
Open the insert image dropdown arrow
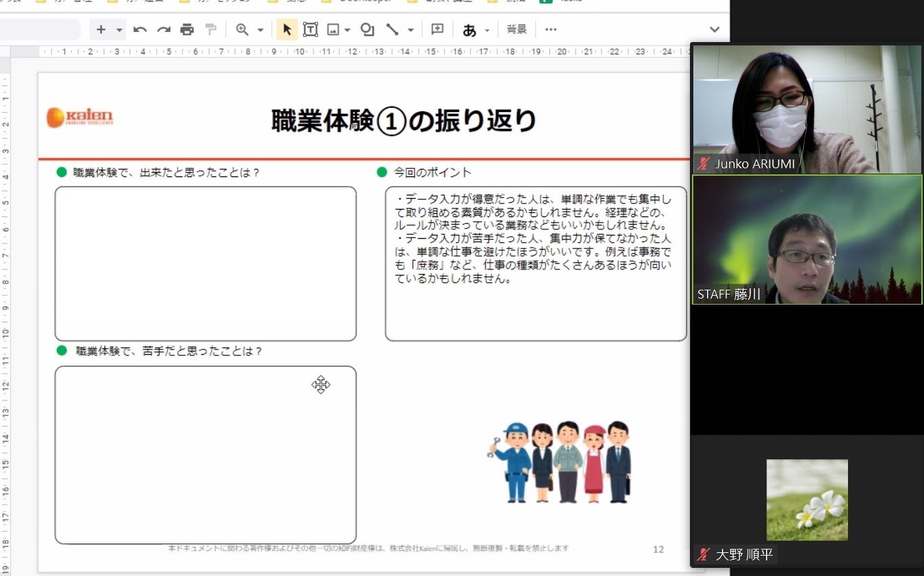347,30
